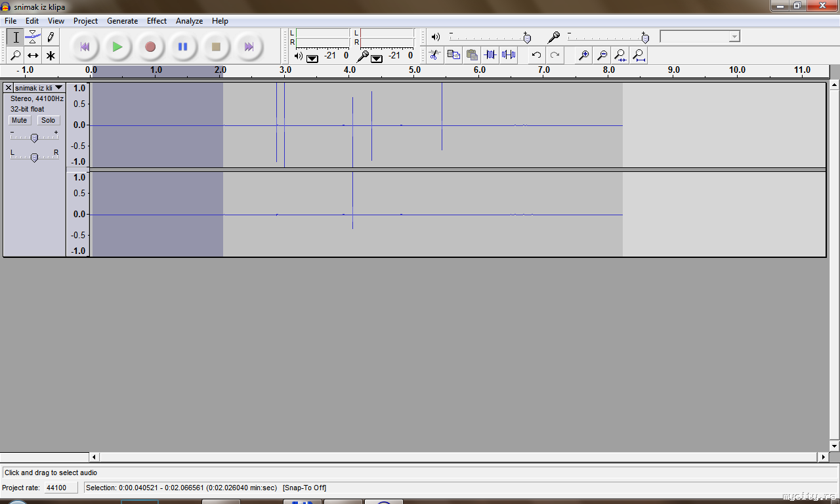The width and height of the screenshot is (840, 504).
Task: Click the track gain slider knob
Action: point(34,138)
